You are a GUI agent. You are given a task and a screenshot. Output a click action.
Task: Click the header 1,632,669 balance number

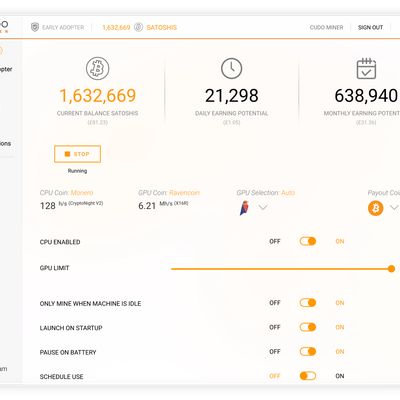point(116,27)
